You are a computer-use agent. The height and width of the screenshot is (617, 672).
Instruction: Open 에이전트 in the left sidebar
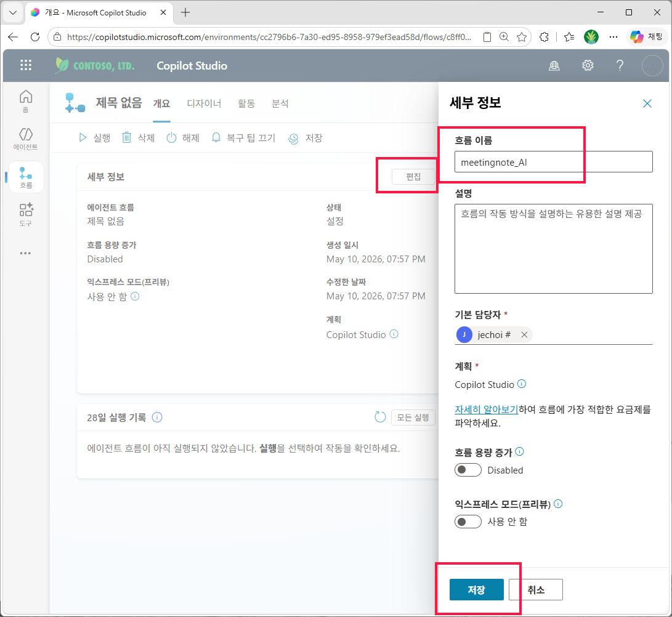click(x=26, y=139)
